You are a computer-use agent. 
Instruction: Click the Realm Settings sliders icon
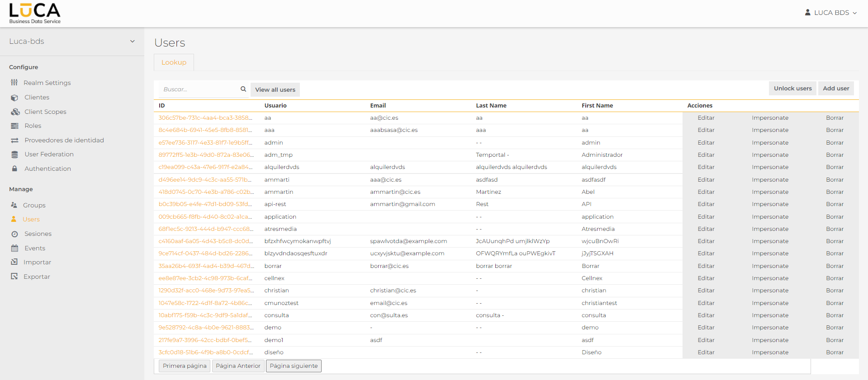point(14,83)
